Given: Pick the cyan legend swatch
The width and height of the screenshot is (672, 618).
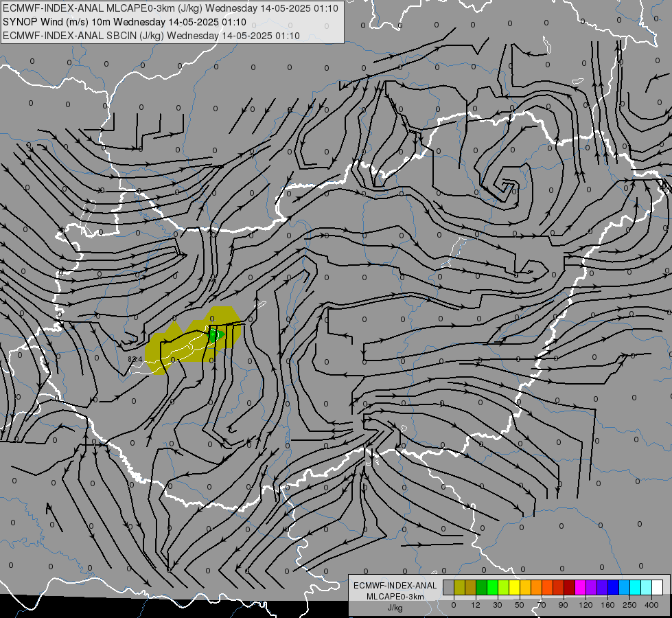Looking at the screenshot, I should (636, 587).
